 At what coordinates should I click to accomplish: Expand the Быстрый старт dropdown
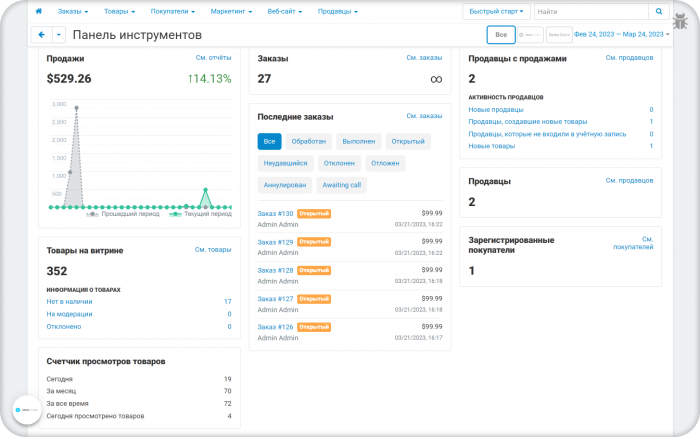point(496,12)
